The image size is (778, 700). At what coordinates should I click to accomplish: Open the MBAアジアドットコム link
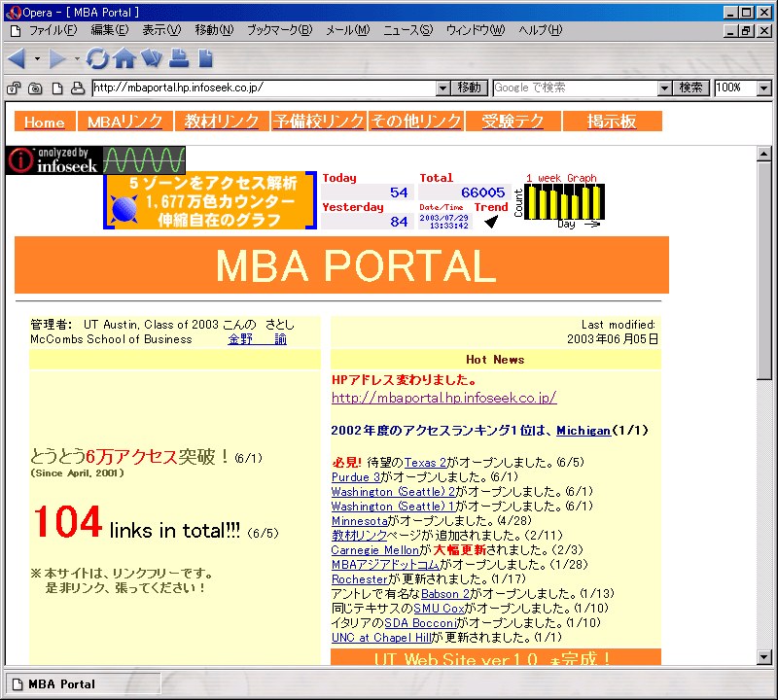tap(385, 565)
